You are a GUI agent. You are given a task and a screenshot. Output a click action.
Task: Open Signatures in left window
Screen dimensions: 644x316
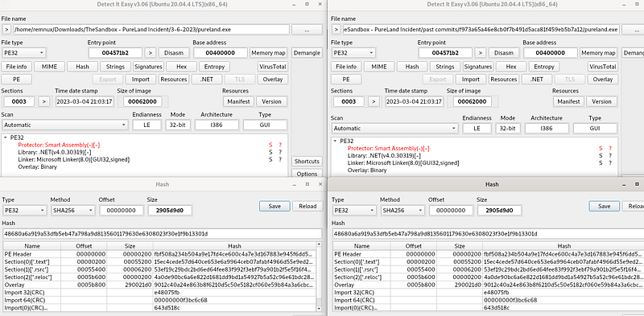[148, 67]
